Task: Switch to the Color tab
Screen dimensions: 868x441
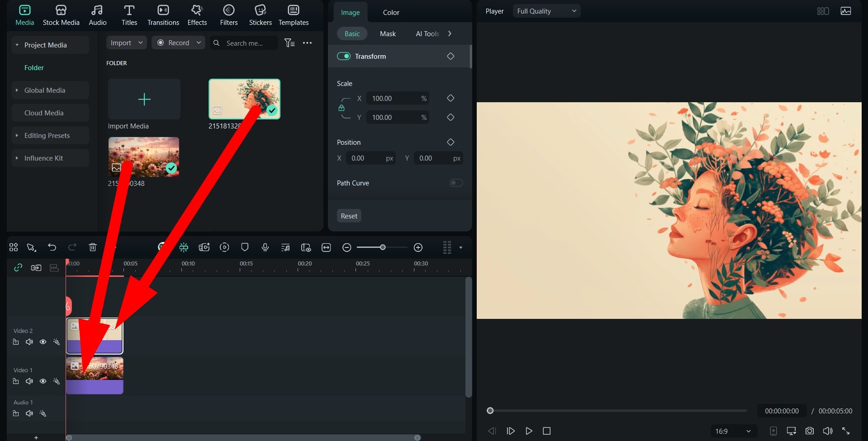Action: tap(391, 12)
